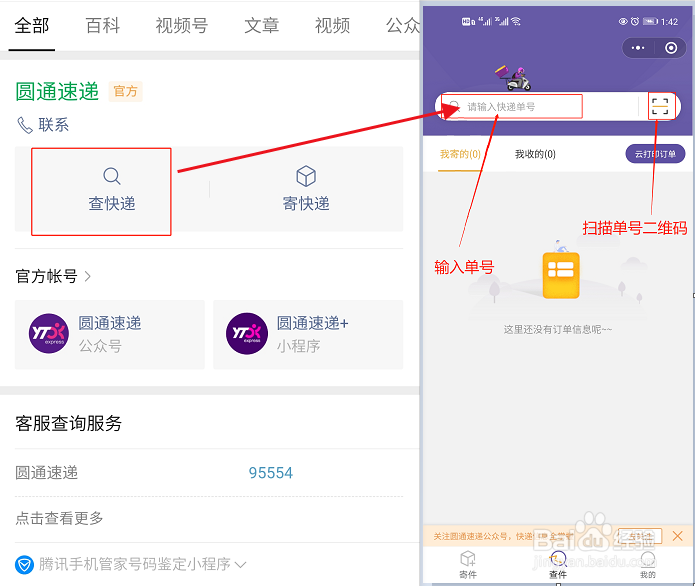Open 圆通速递 公众号 logo

coord(49,334)
